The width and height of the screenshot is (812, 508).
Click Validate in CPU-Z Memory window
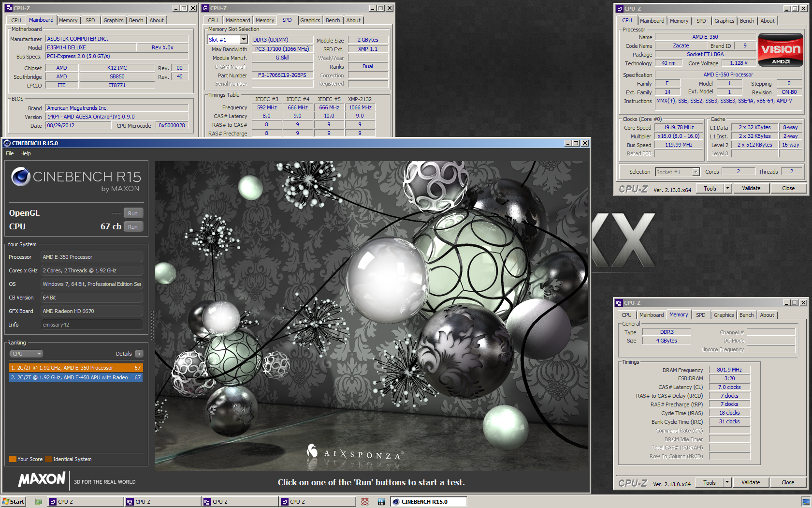point(751,483)
